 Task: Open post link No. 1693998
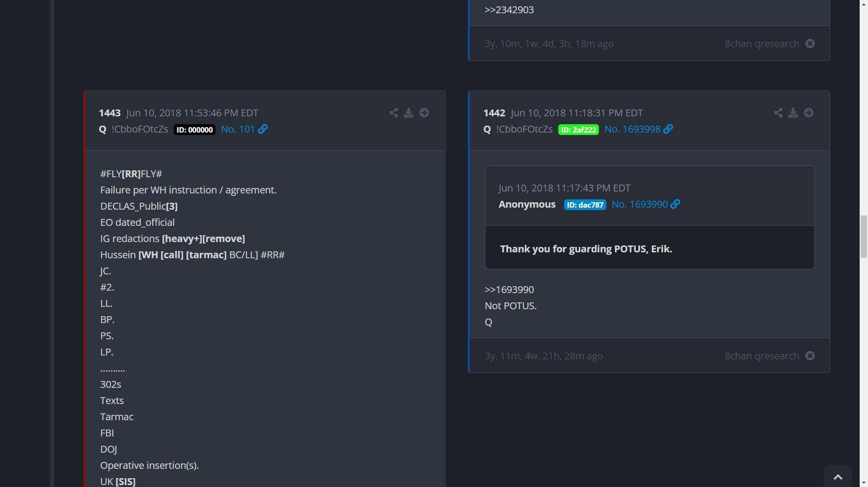pyautogui.click(x=632, y=129)
